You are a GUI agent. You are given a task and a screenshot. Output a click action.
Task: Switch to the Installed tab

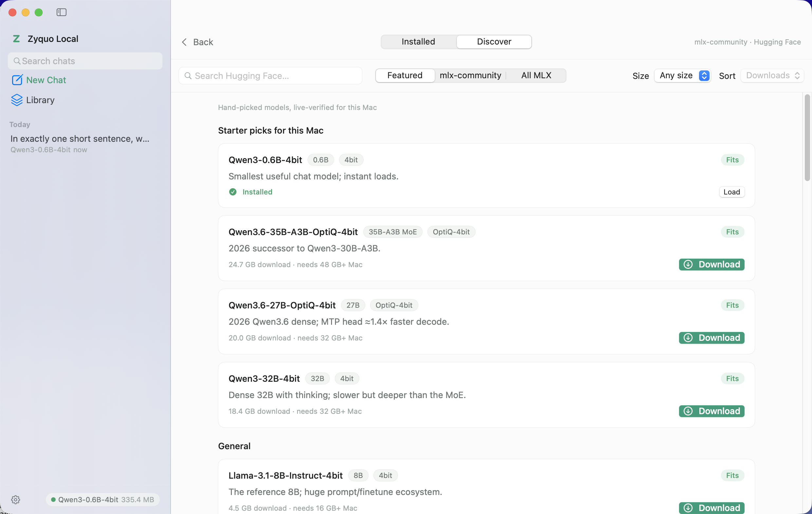click(x=418, y=42)
